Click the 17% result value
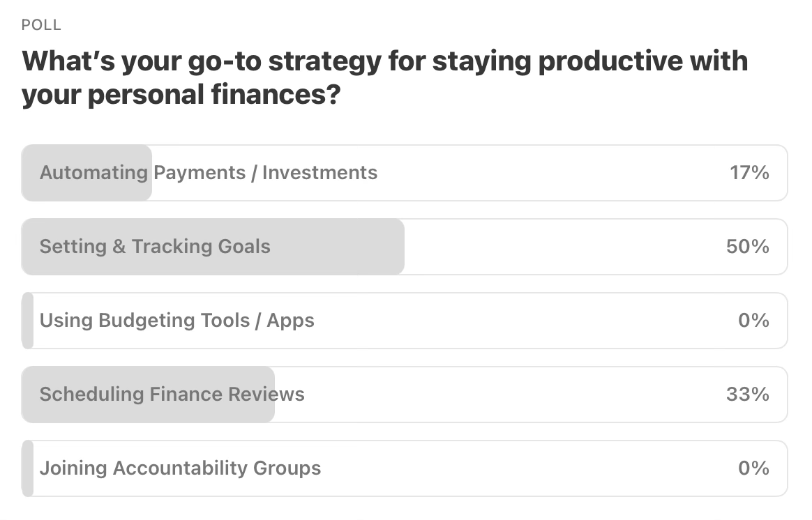 749,173
